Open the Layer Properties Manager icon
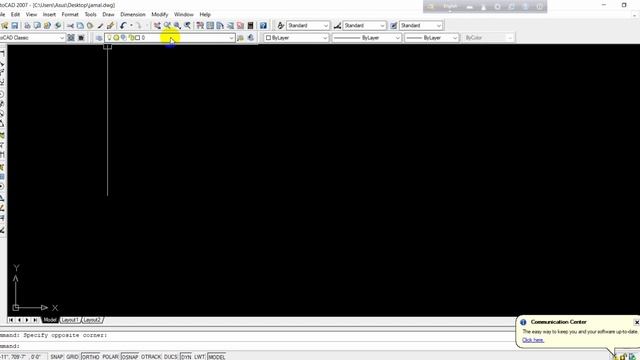The height and width of the screenshot is (360, 640). point(99,38)
